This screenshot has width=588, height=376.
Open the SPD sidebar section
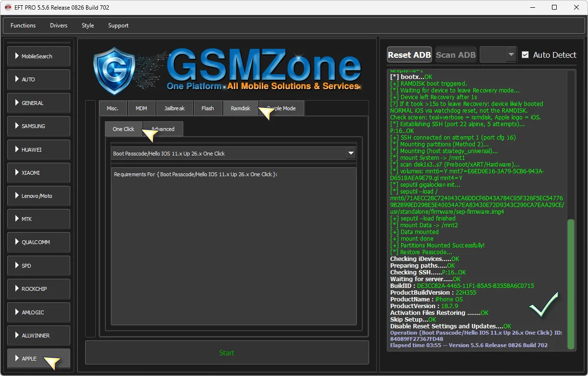click(x=38, y=266)
